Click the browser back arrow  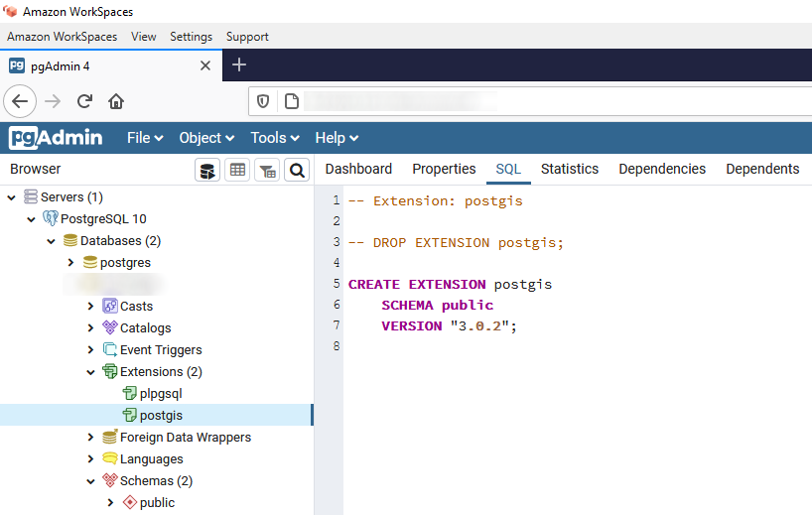(x=20, y=101)
